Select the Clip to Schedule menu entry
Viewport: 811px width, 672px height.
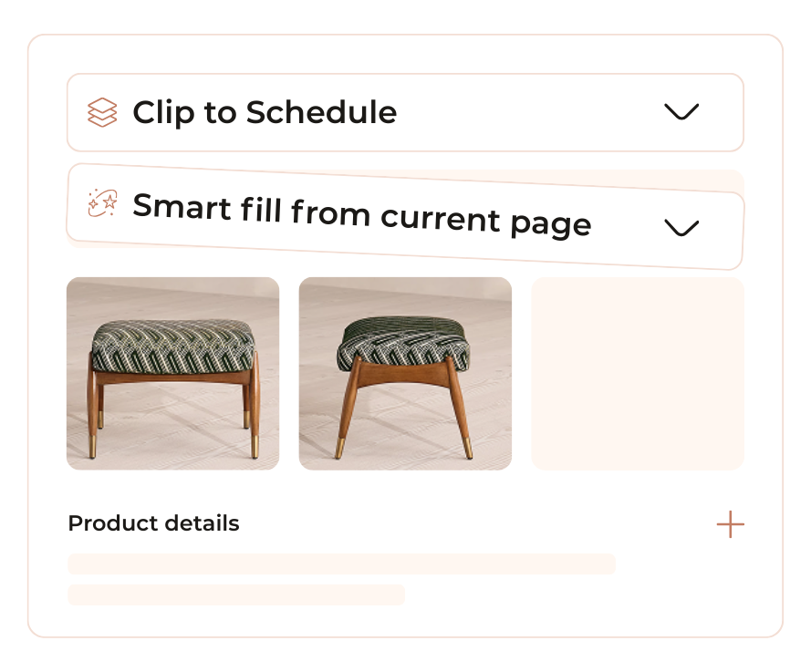265,112
